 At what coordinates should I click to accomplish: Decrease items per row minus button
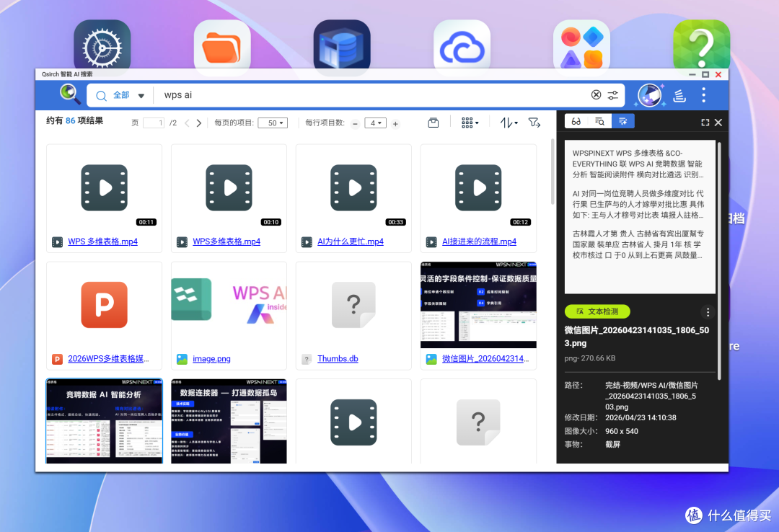(355, 124)
